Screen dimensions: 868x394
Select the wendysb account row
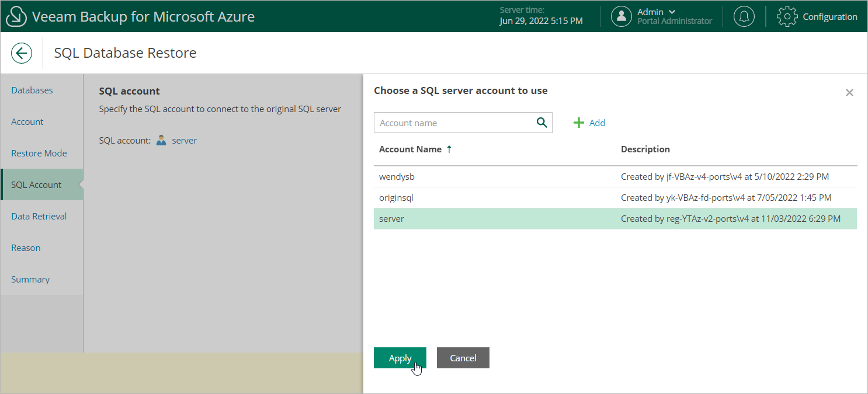[615, 176]
